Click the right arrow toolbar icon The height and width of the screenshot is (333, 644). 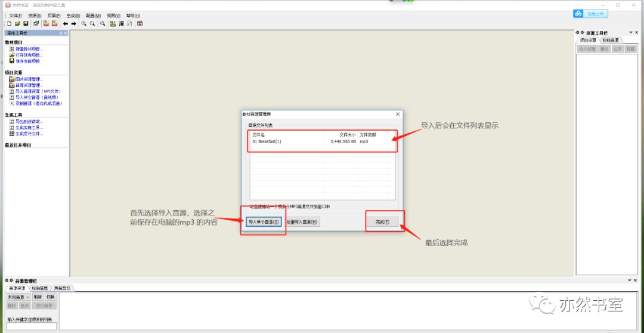pyautogui.click(x=74, y=23)
